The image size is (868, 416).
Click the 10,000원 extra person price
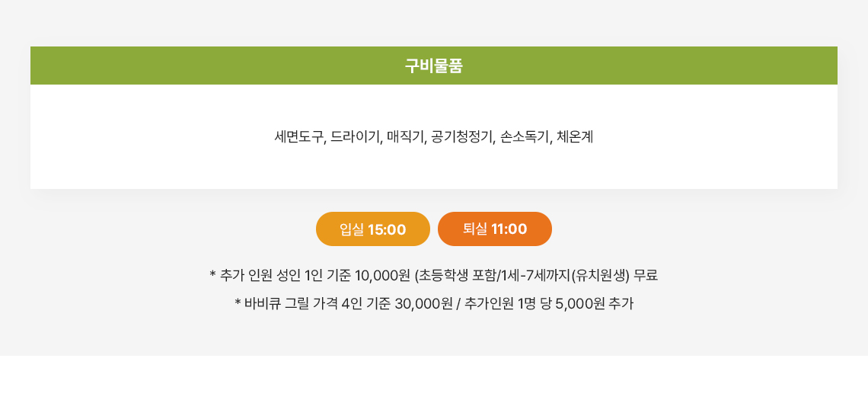pos(382,275)
